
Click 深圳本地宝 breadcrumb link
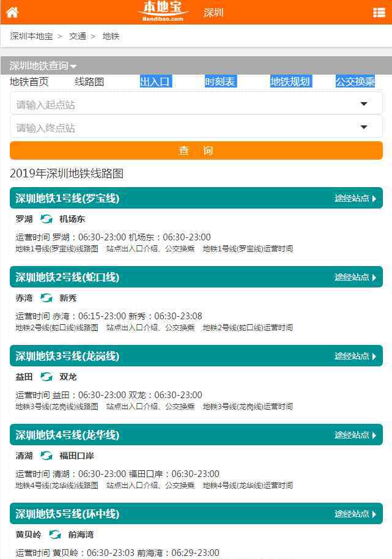click(x=31, y=36)
